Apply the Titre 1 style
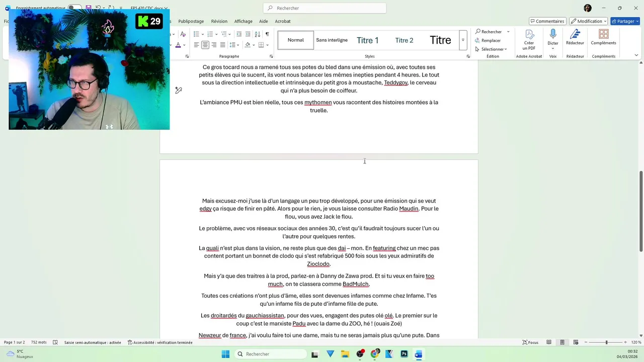The image size is (644, 362). (x=368, y=40)
